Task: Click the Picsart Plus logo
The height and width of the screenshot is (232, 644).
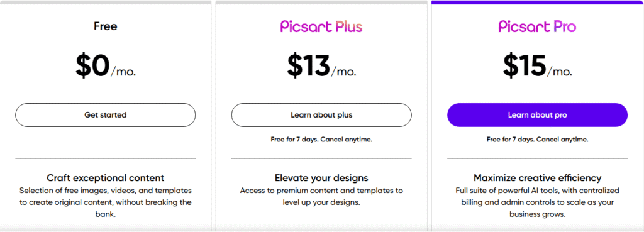Action: 321,26
